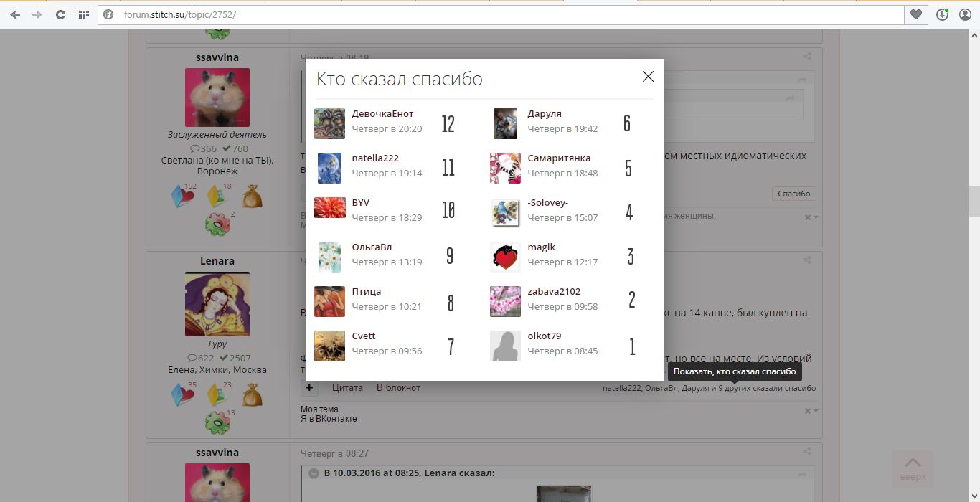Collapse the quoted Lenara message
The image size is (980, 502).
point(314,473)
